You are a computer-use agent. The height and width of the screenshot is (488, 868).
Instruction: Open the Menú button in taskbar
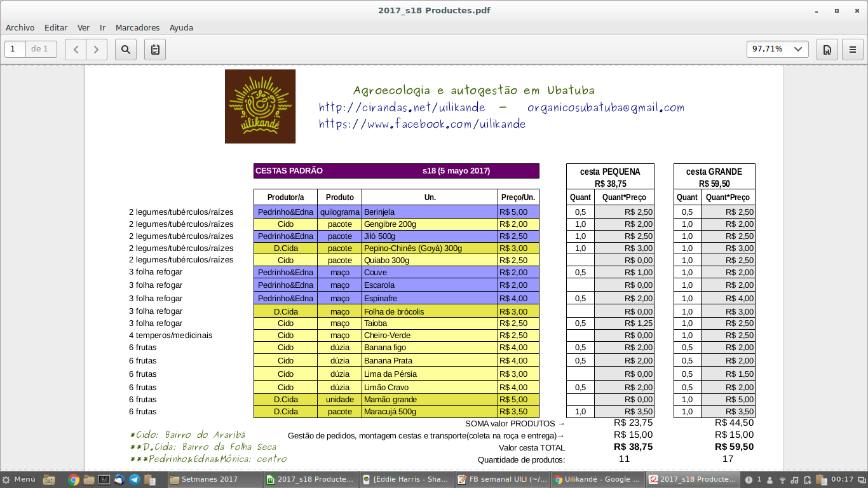coord(19,480)
